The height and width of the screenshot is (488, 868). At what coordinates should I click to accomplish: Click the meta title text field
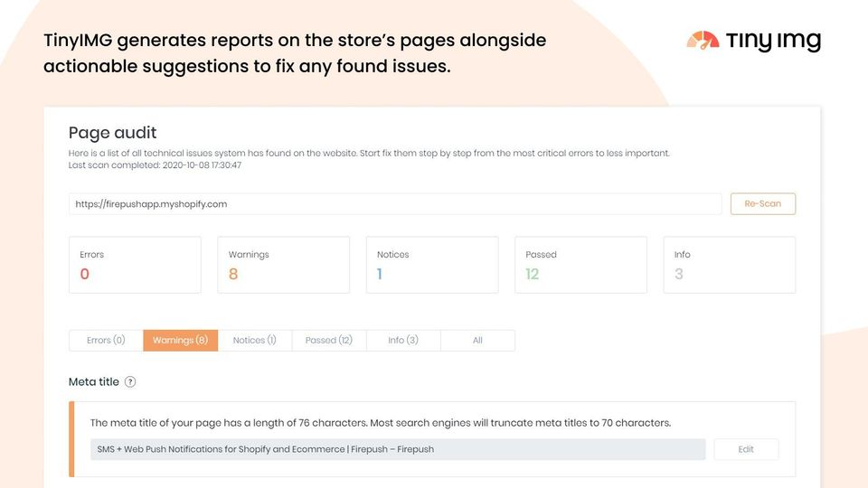(x=398, y=449)
